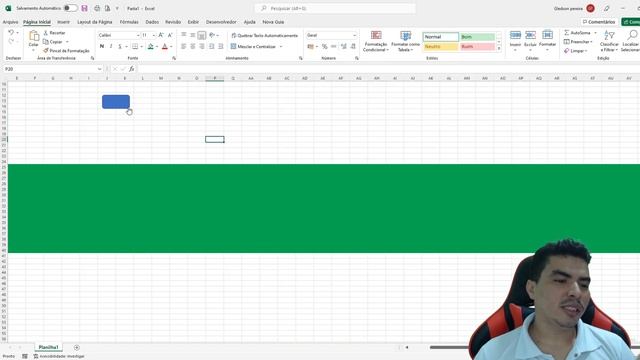Open the Dados tab
Screen dimensions: 640x360
pos(152,22)
